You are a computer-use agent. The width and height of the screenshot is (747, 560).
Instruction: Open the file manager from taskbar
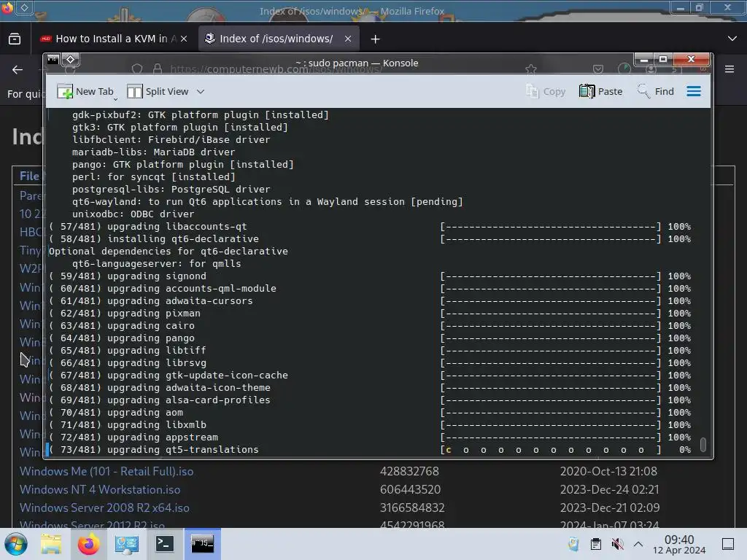coord(51,544)
